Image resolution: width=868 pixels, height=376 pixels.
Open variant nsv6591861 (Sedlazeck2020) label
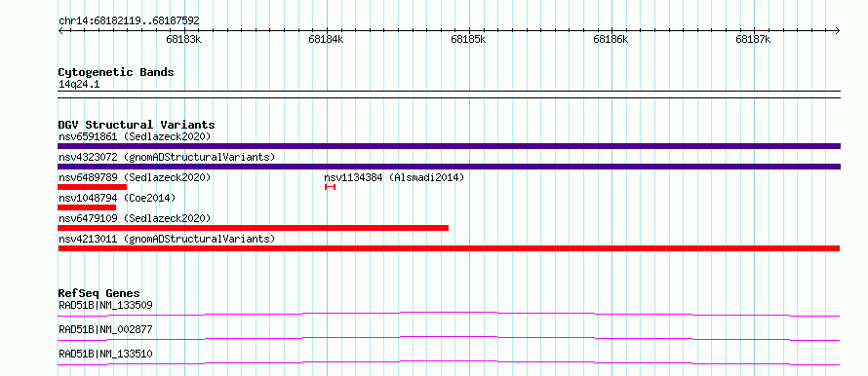pos(135,136)
